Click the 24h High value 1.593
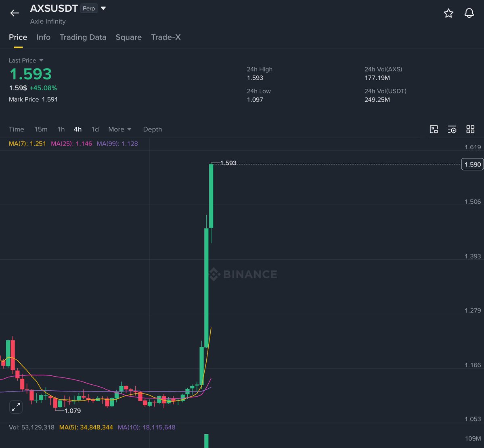The height and width of the screenshot is (448, 484). [255, 78]
